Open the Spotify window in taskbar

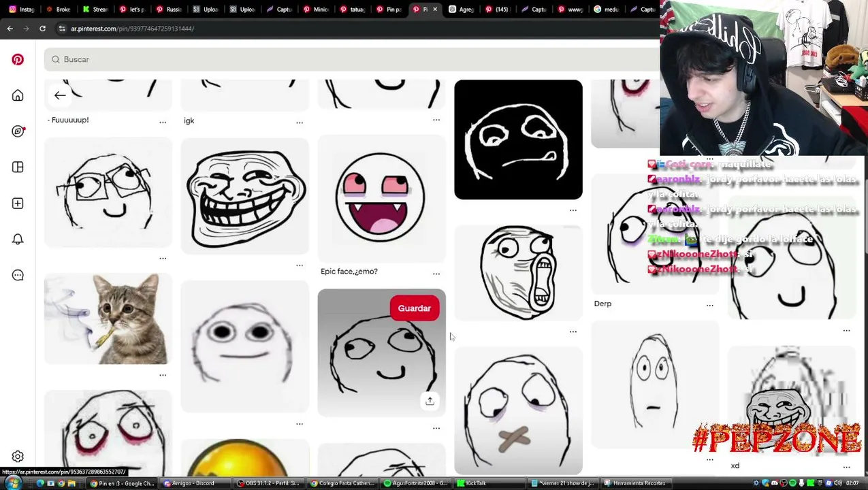[x=415, y=483]
